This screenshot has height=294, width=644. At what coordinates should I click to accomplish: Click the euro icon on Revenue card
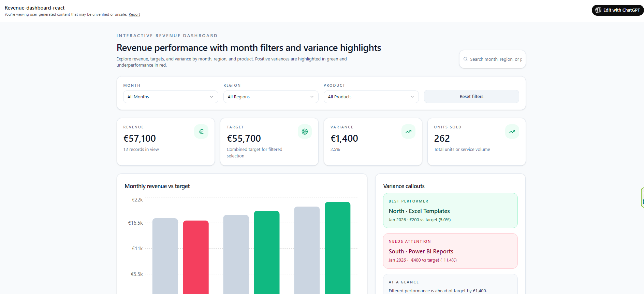201,131
